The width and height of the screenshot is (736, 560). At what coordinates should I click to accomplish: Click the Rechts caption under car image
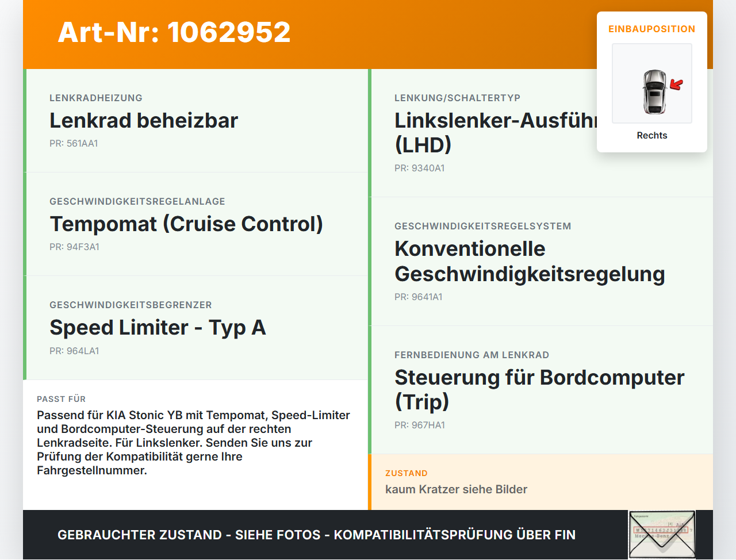point(652,135)
